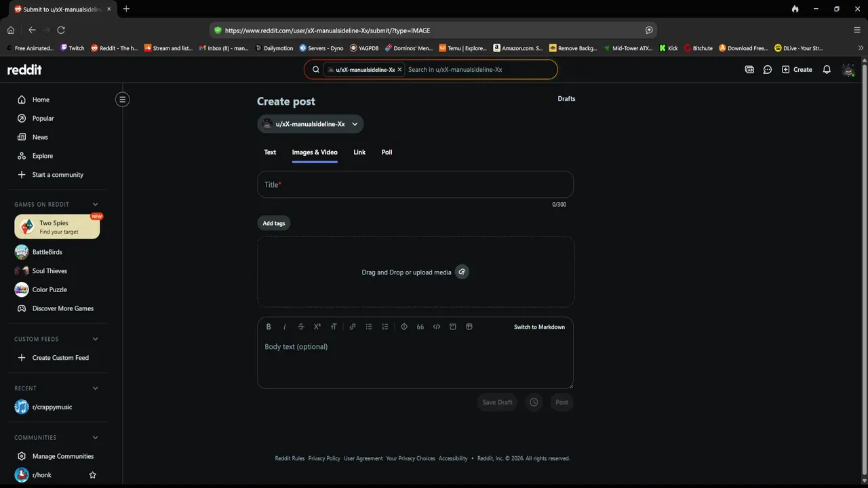Screen dimensions: 868x488
Task: Insert a quote block
Action: pos(420,327)
